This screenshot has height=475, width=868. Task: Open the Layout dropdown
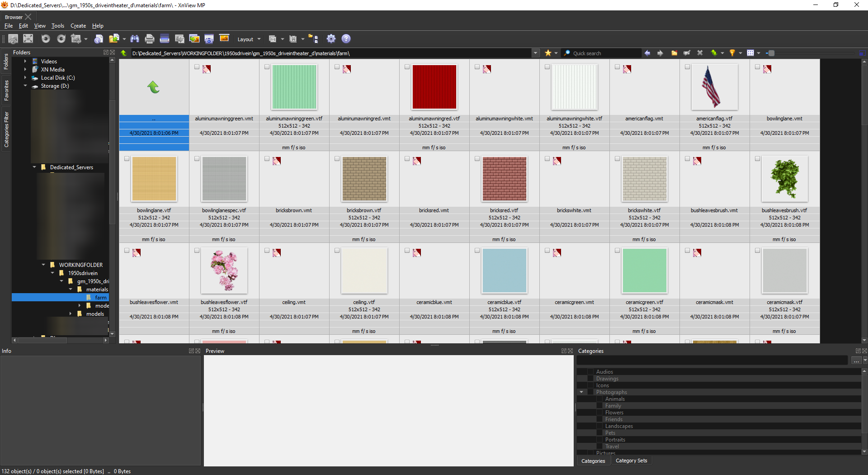tap(249, 39)
